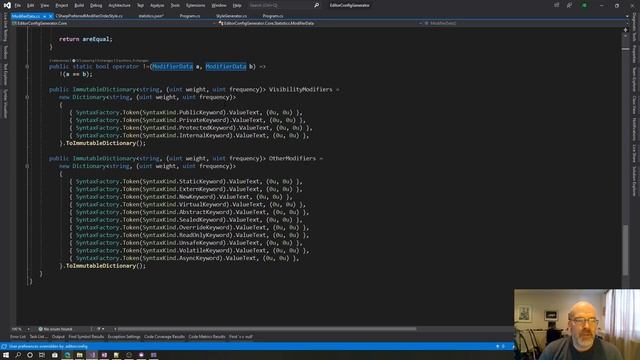Click the split editor handle above scrollbar
Screen dimensions: 640x360
coord(626,30)
